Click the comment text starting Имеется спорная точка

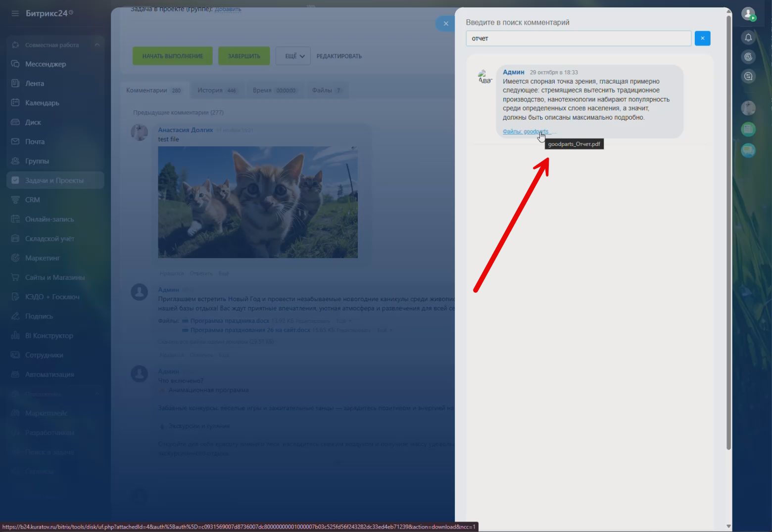586,99
